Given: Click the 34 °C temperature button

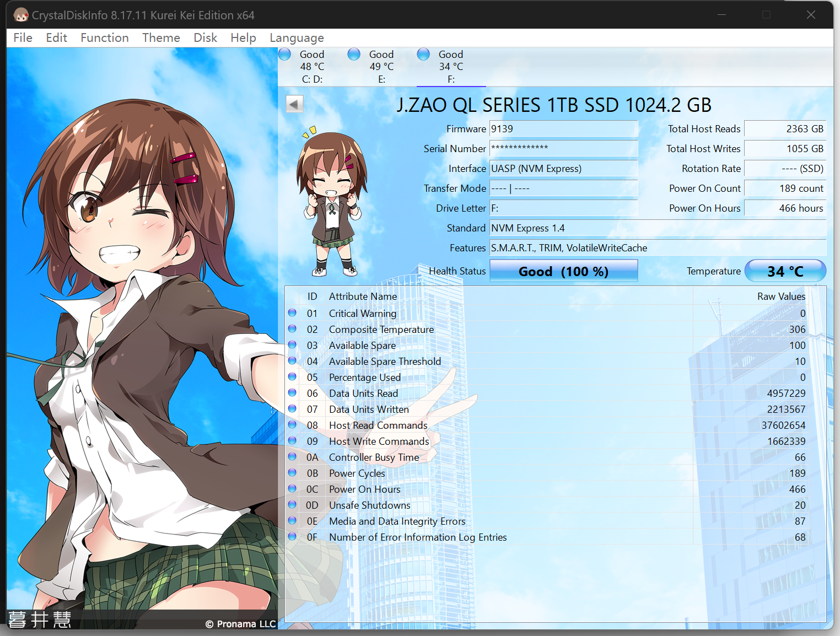Looking at the screenshot, I should 785,271.
